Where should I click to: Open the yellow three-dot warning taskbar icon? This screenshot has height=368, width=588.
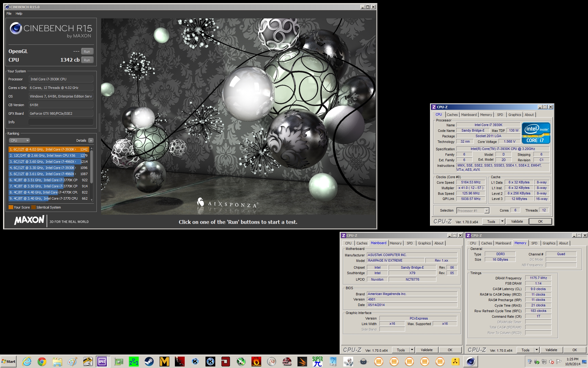pyautogui.click(x=455, y=362)
